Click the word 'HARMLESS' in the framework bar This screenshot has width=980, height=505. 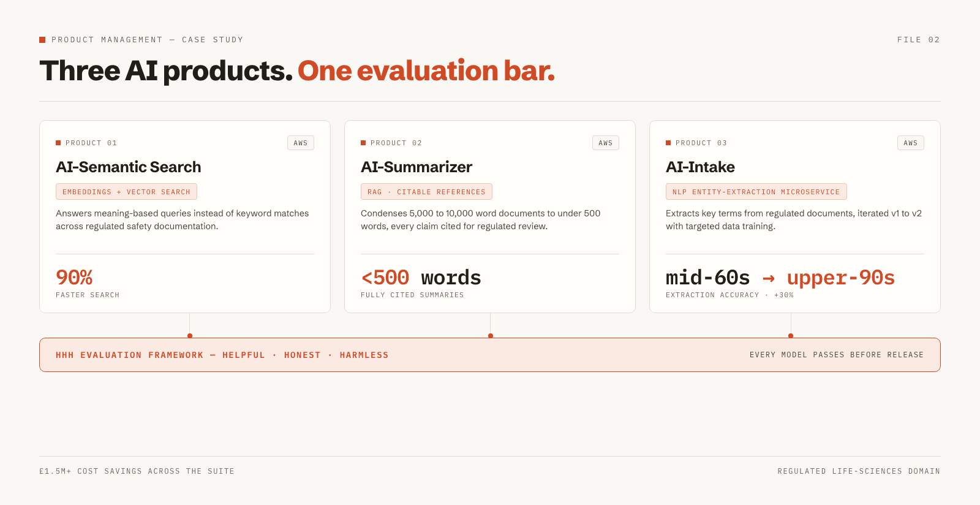click(x=364, y=355)
